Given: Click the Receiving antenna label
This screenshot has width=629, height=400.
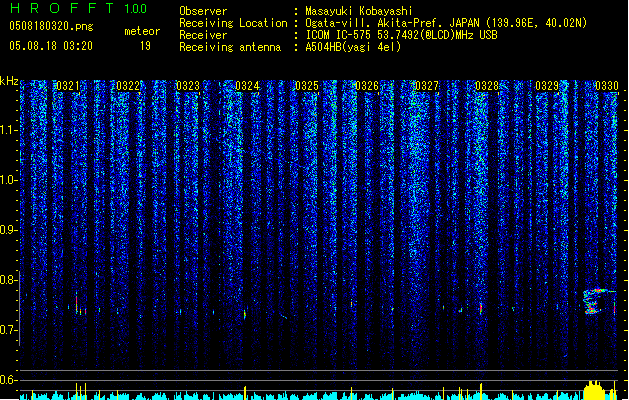Looking at the screenshot, I should point(230,47).
